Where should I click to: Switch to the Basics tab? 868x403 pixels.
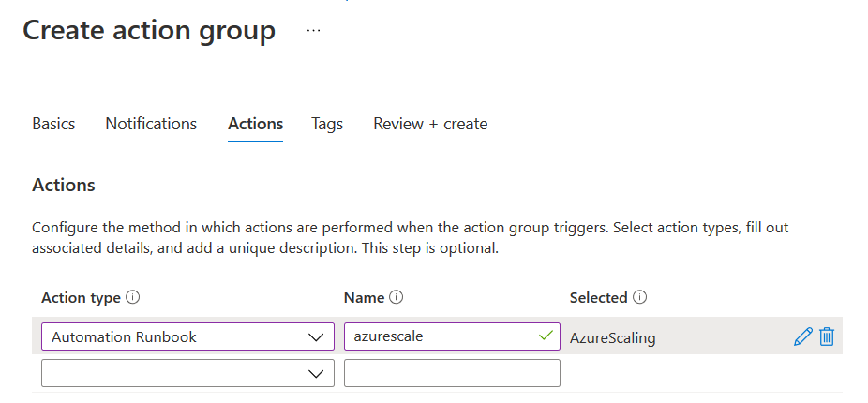(x=53, y=124)
